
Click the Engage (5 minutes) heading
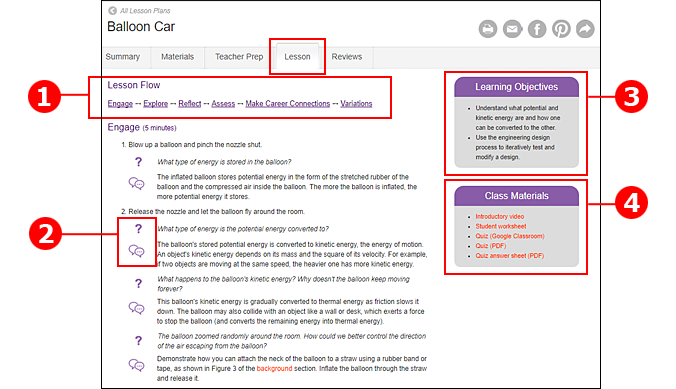click(x=142, y=128)
